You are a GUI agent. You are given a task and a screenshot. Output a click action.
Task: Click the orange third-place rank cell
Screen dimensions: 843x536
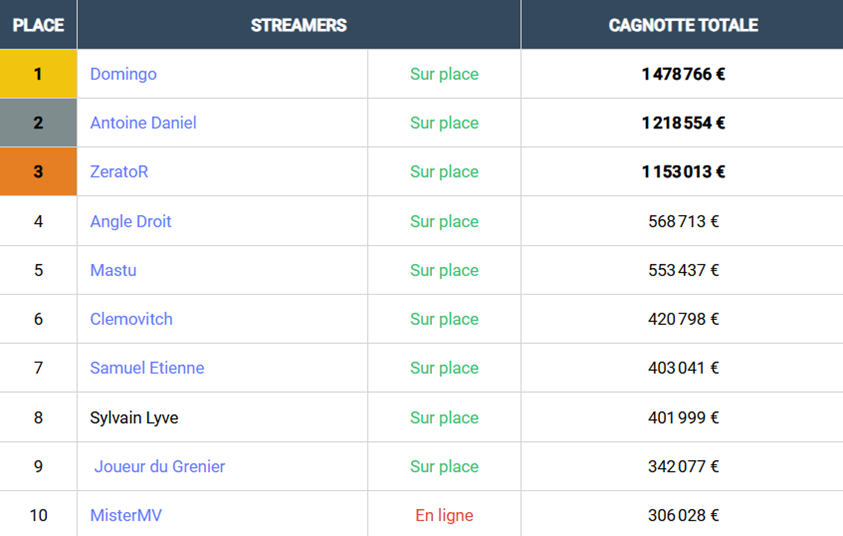point(38,172)
